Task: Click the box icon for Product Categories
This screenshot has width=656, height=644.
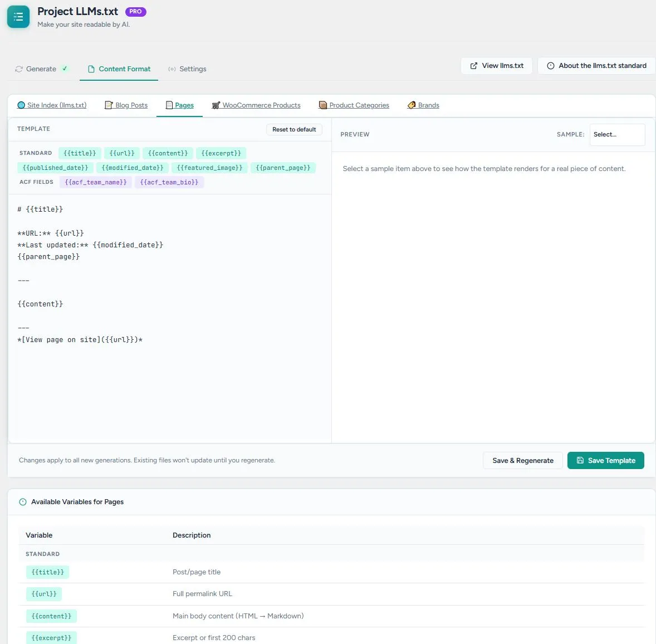Action: (x=322, y=105)
